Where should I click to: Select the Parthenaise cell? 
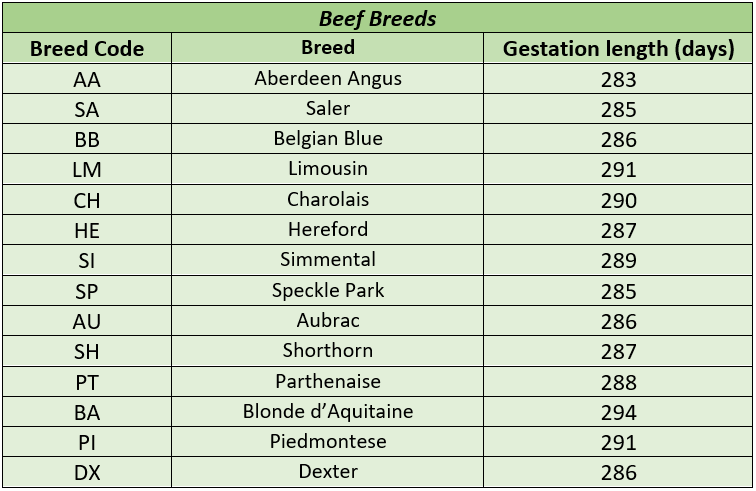coord(328,382)
